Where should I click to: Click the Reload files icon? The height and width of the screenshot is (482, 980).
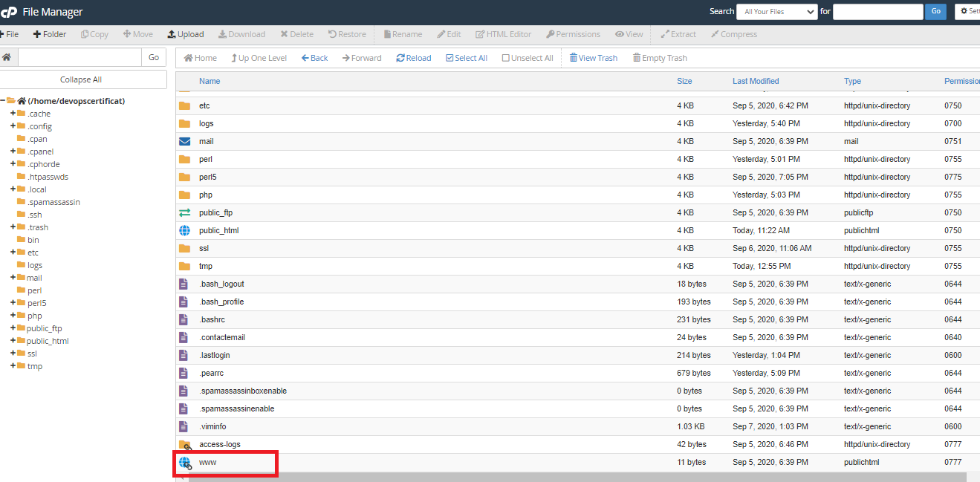click(400, 58)
